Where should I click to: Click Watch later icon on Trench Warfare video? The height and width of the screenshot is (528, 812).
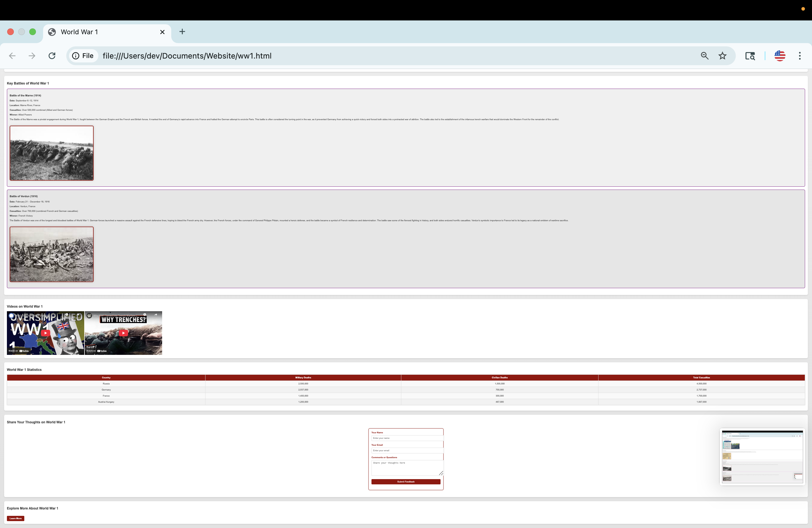click(145, 315)
